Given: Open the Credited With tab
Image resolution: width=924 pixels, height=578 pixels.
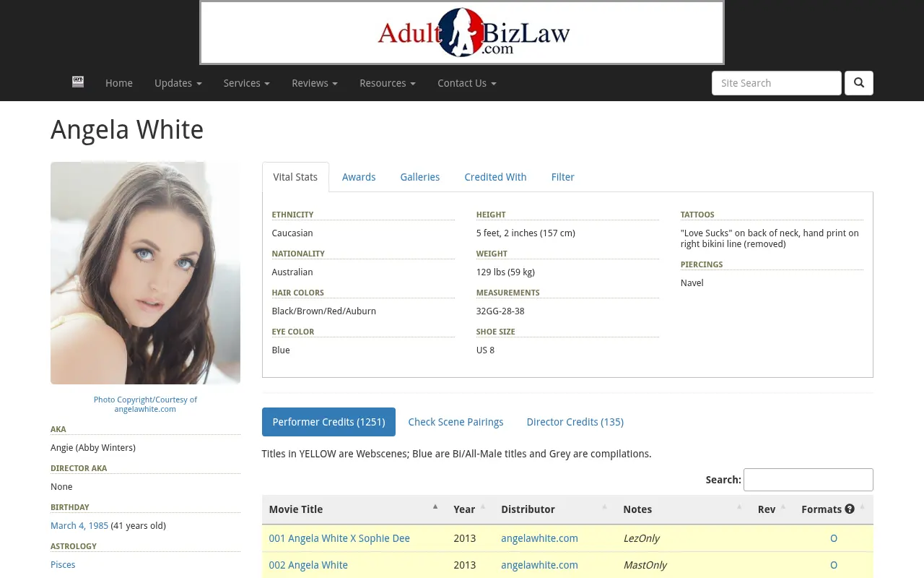Looking at the screenshot, I should (x=495, y=177).
